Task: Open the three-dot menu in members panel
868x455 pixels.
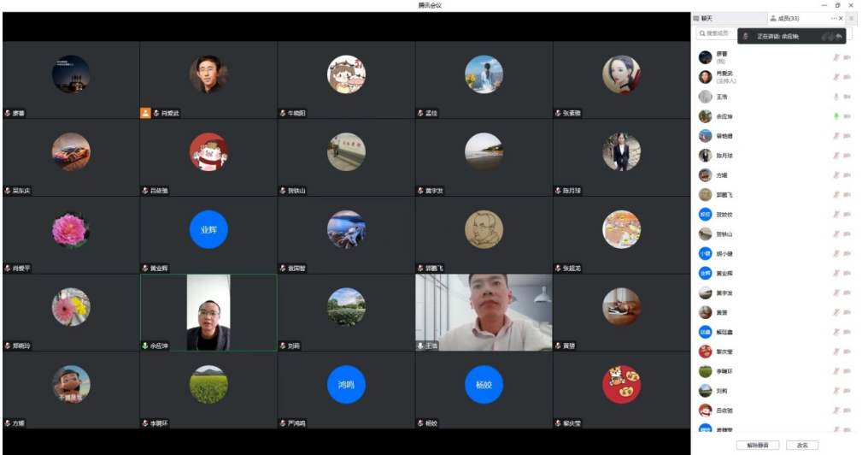Action: pyautogui.click(x=834, y=18)
